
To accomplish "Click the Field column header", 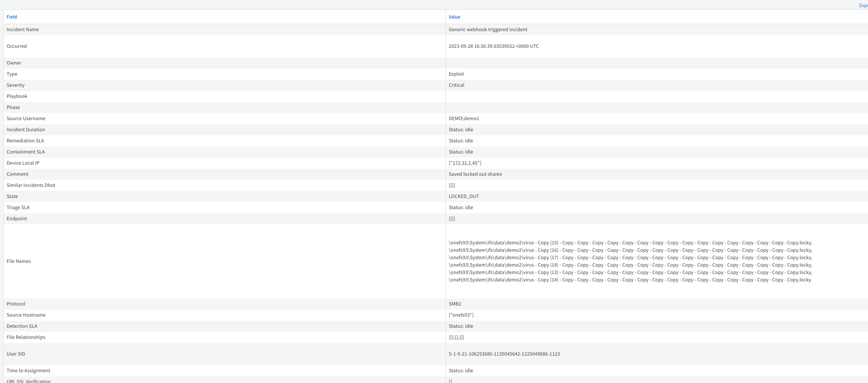I will pos(12,17).
